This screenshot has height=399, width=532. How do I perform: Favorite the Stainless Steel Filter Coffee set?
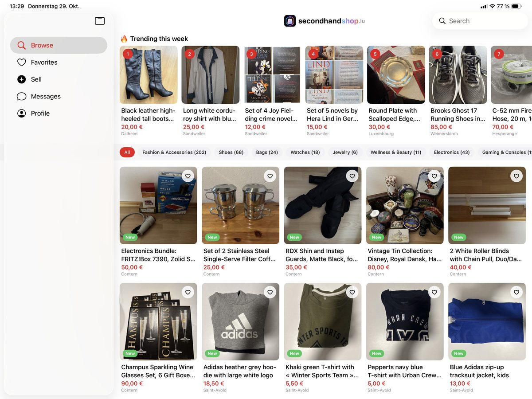[x=270, y=176]
